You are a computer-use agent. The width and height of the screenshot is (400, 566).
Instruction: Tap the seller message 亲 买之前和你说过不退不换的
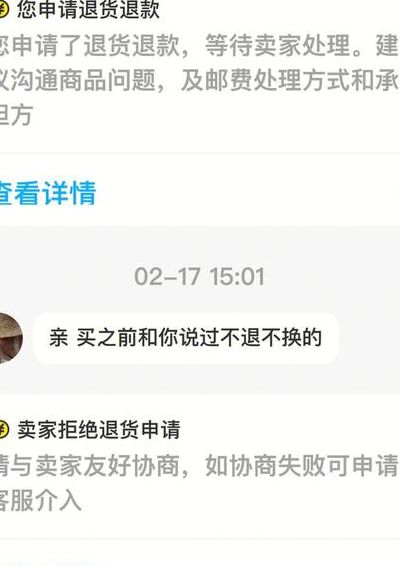[x=186, y=338]
